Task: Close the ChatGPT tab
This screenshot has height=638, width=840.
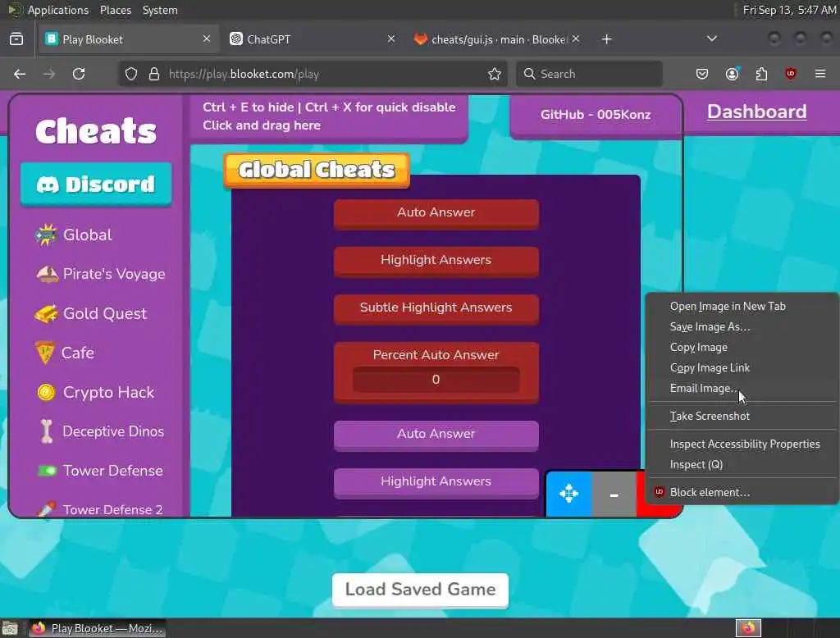Action: [x=391, y=39]
